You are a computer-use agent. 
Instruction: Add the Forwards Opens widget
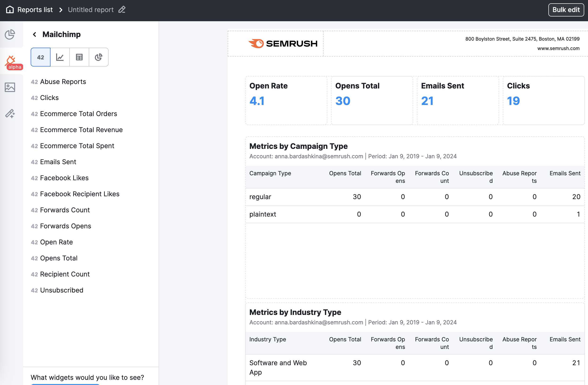(61, 226)
